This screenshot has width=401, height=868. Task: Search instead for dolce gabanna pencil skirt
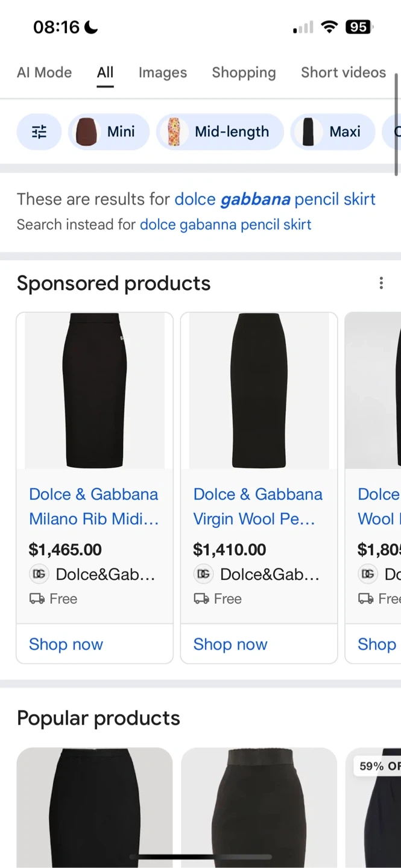(226, 225)
